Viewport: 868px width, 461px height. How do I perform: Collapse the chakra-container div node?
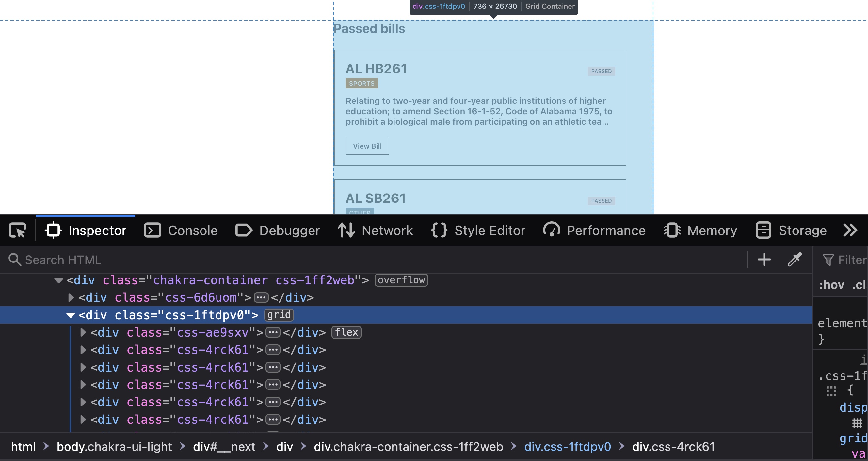coord(59,280)
